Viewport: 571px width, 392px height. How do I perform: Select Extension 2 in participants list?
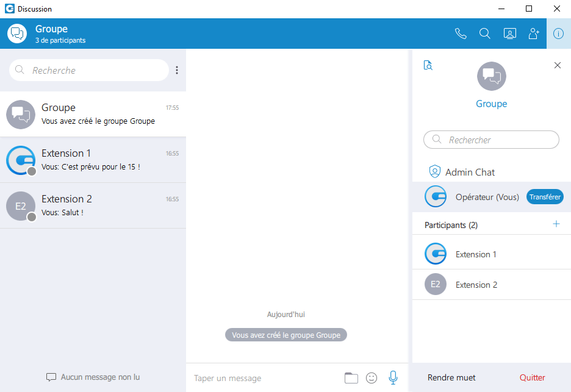(492, 285)
